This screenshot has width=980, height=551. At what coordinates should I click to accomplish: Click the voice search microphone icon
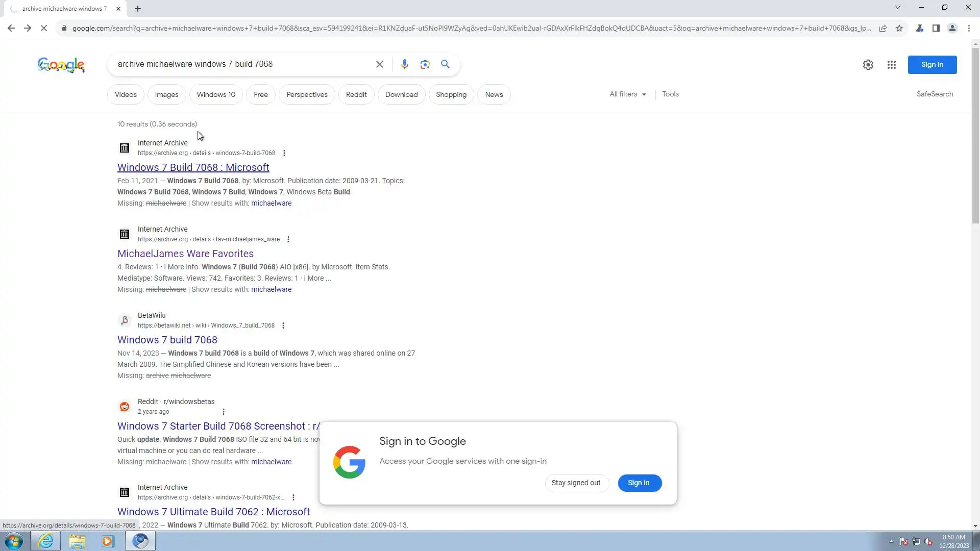(x=404, y=64)
